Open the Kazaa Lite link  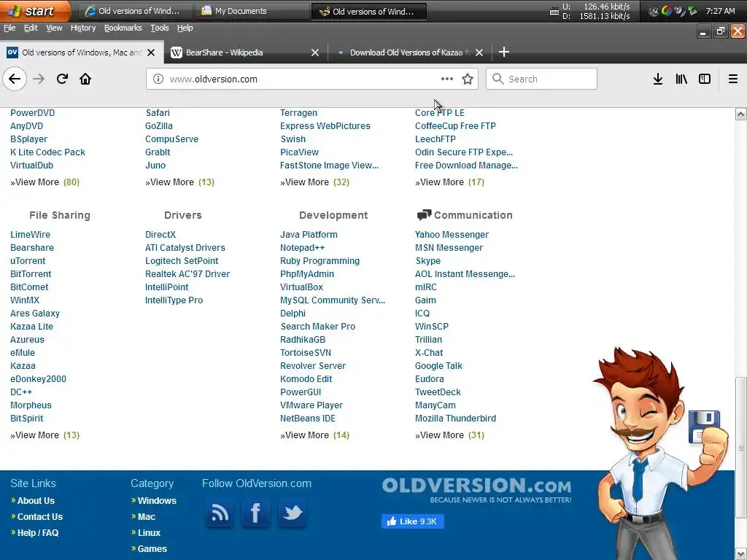coord(31,327)
